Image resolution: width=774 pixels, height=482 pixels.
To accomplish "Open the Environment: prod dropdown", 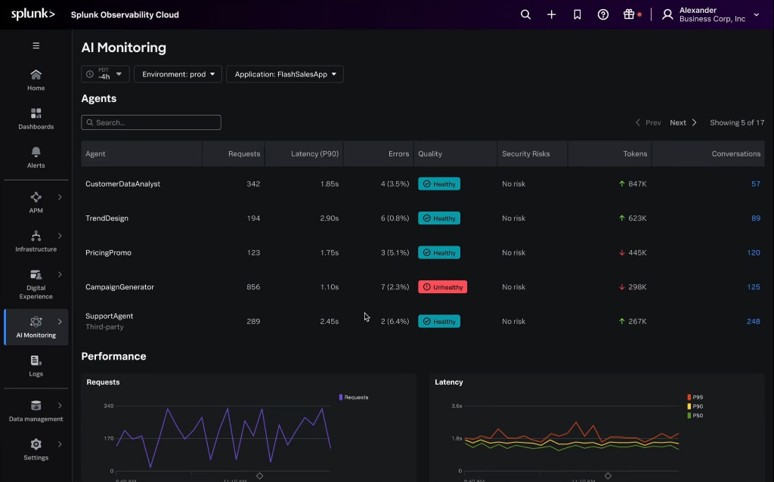I will click(x=178, y=74).
